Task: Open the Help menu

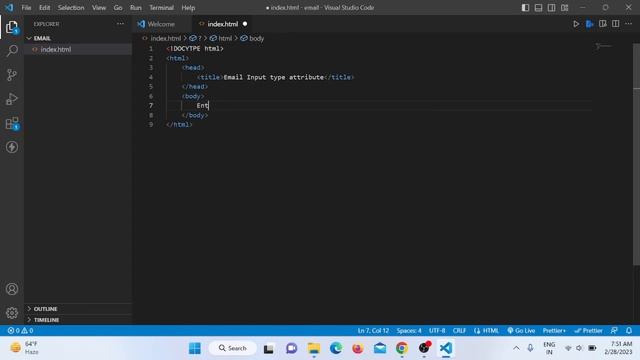Action: [188, 8]
